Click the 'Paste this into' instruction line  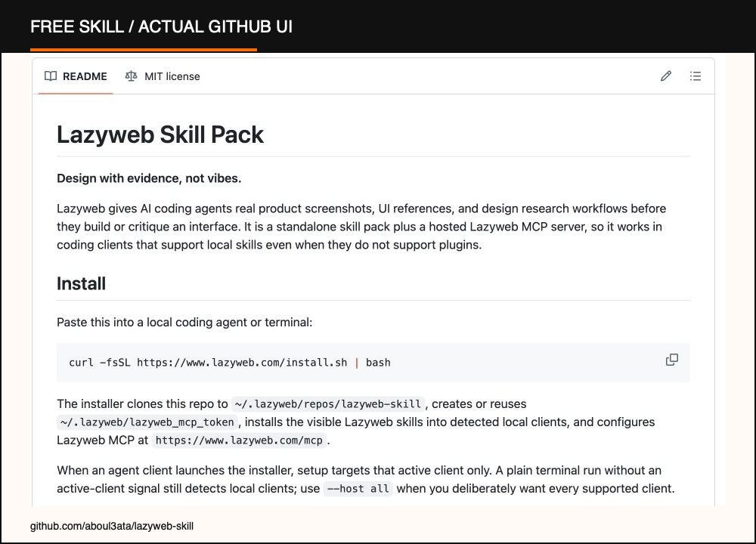184,323
